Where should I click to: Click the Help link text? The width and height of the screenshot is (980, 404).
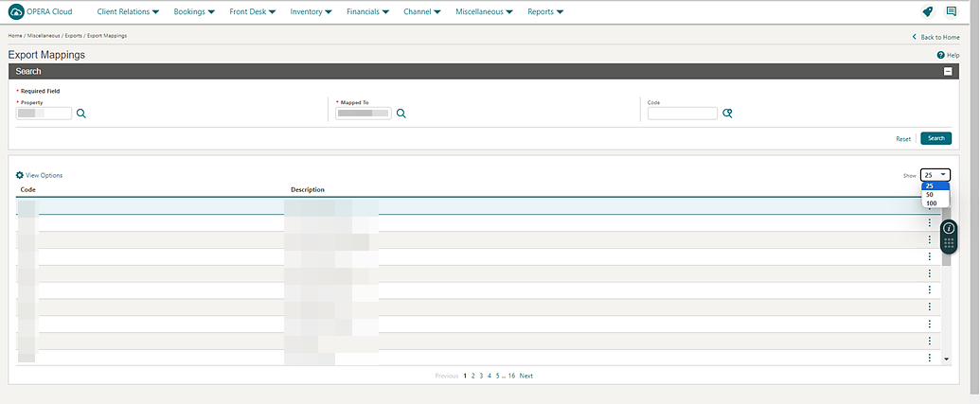pyautogui.click(x=953, y=56)
